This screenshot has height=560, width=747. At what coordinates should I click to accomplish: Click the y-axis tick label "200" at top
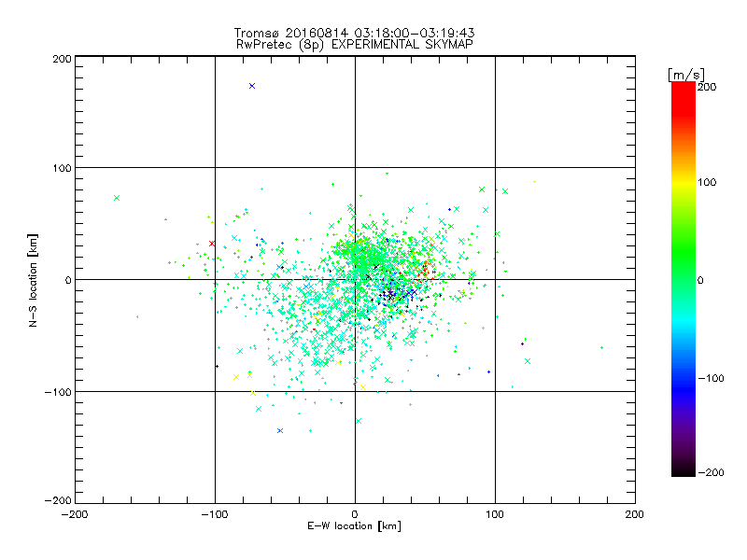[62, 59]
